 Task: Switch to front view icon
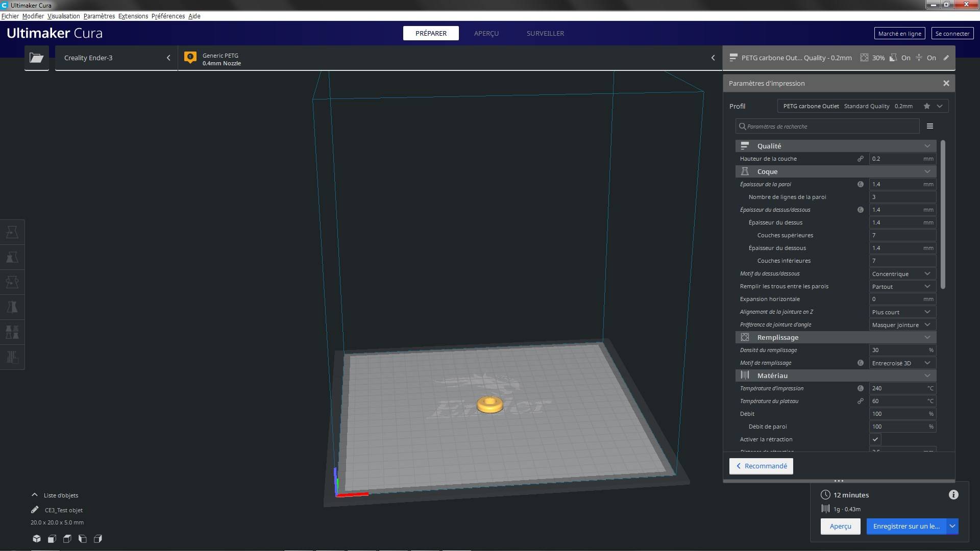pos(52,539)
